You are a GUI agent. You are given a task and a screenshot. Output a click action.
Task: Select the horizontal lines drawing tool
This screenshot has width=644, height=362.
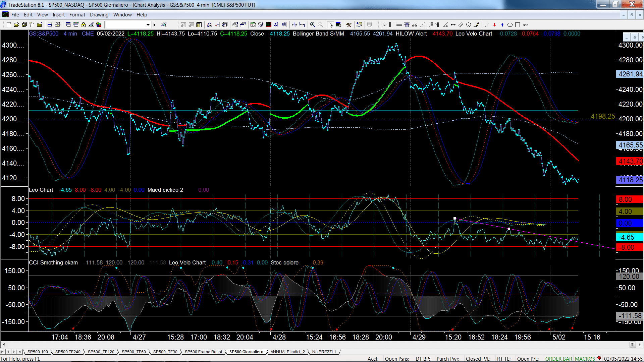399,25
